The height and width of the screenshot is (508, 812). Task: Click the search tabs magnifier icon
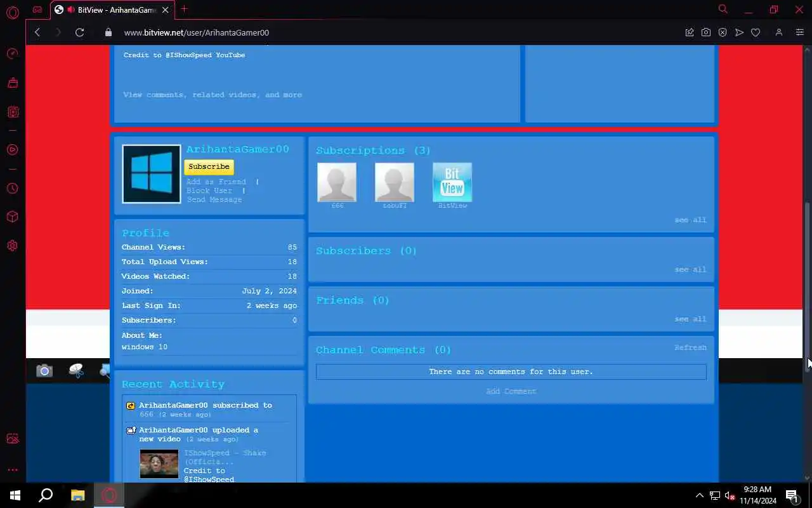(x=723, y=9)
